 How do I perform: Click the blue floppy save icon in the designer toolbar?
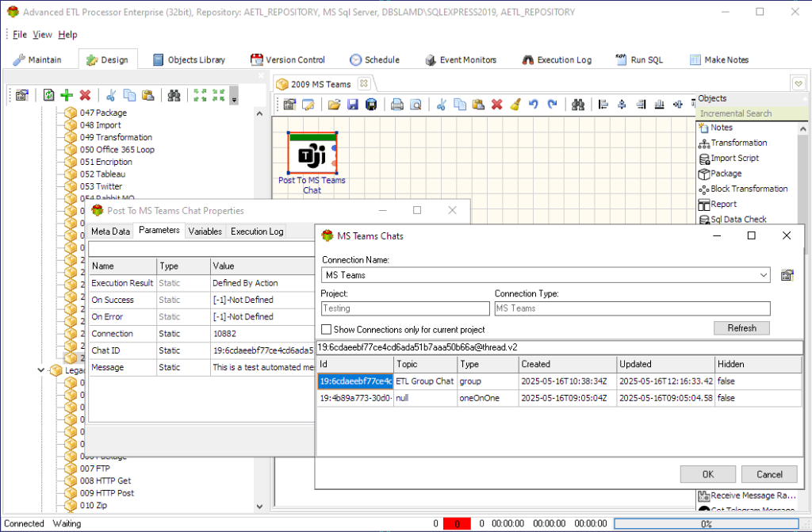pyautogui.click(x=353, y=105)
